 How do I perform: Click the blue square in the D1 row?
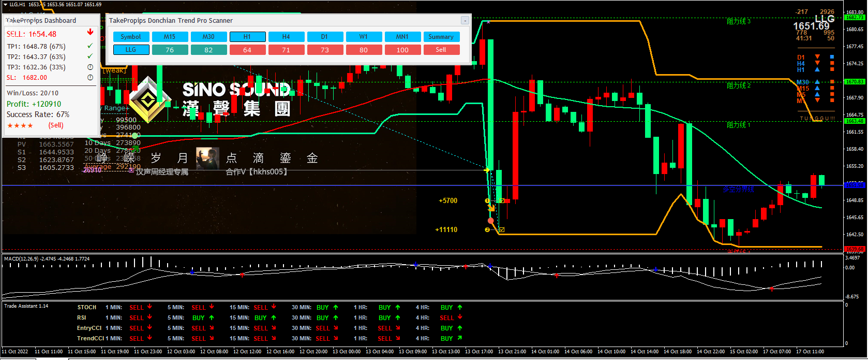(x=832, y=56)
